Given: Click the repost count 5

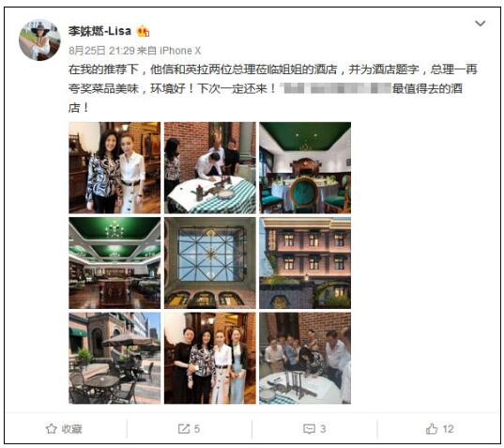Looking at the screenshot, I should click(x=197, y=428).
